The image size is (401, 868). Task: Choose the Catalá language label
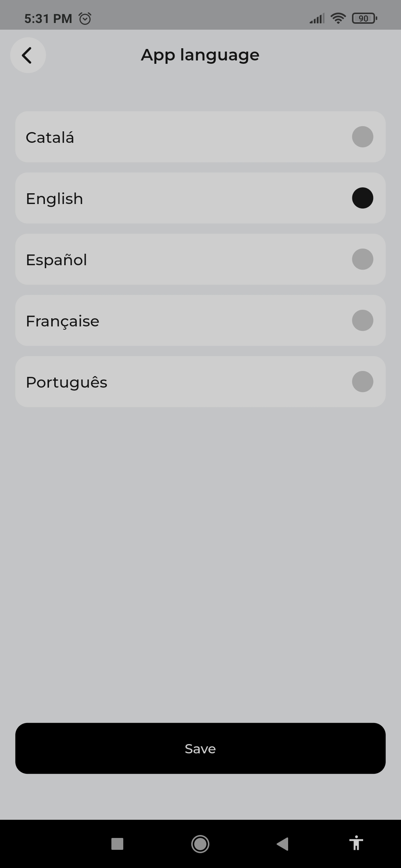pyautogui.click(x=50, y=138)
